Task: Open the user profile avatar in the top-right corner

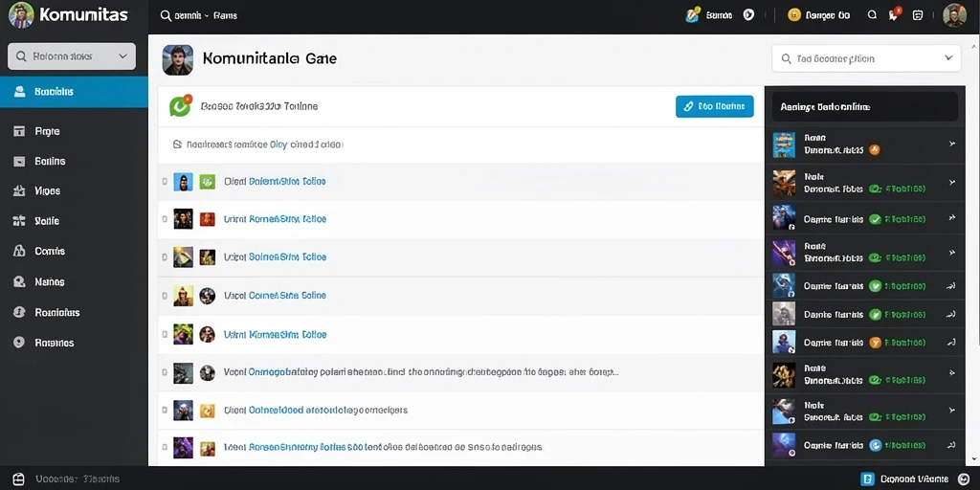Action: point(954,15)
